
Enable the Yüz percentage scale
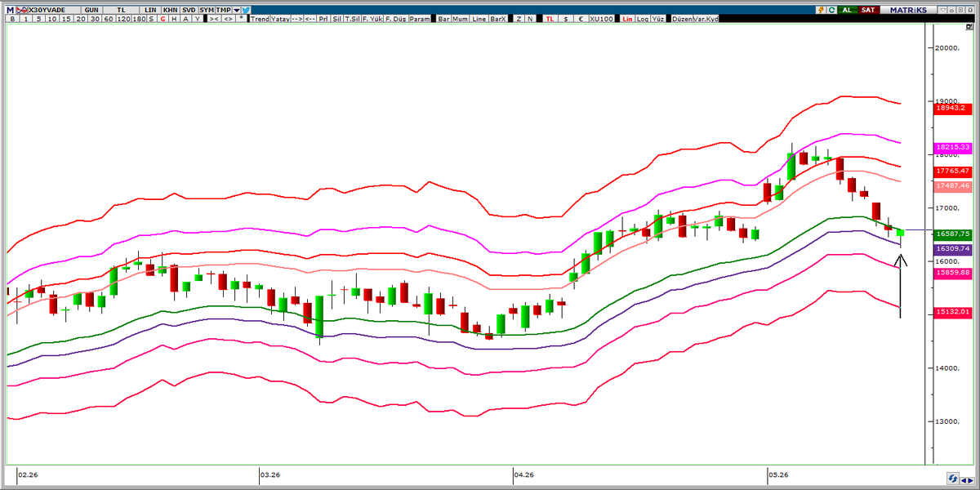pyautogui.click(x=657, y=19)
